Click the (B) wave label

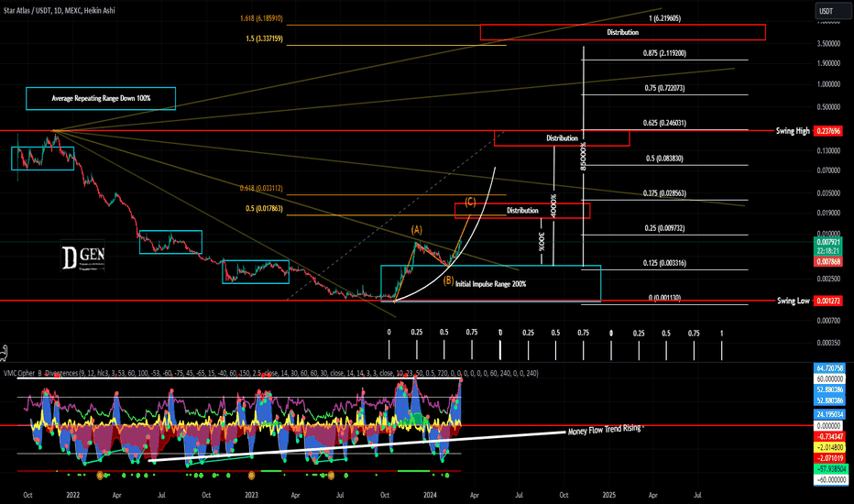coord(448,280)
